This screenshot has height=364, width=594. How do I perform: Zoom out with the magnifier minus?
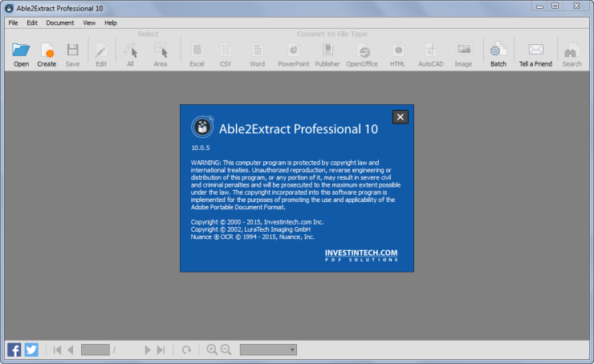(x=226, y=350)
